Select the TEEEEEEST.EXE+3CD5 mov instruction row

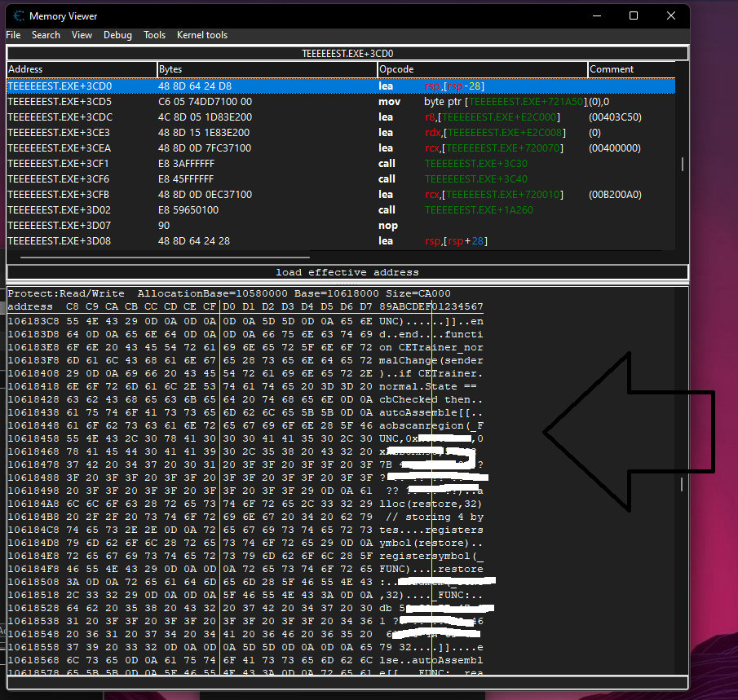pyautogui.click(x=341, y=102)
